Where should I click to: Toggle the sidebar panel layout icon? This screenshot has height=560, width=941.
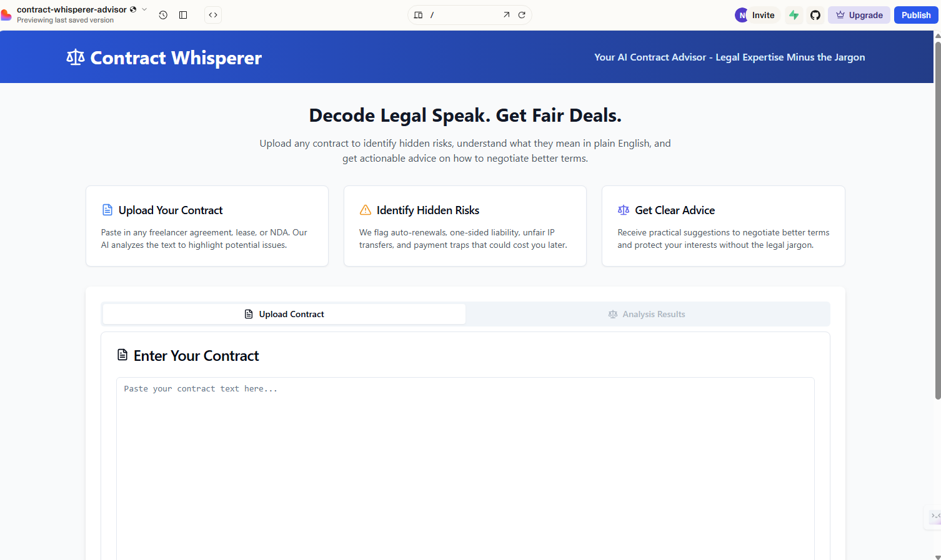pos(183,15)
